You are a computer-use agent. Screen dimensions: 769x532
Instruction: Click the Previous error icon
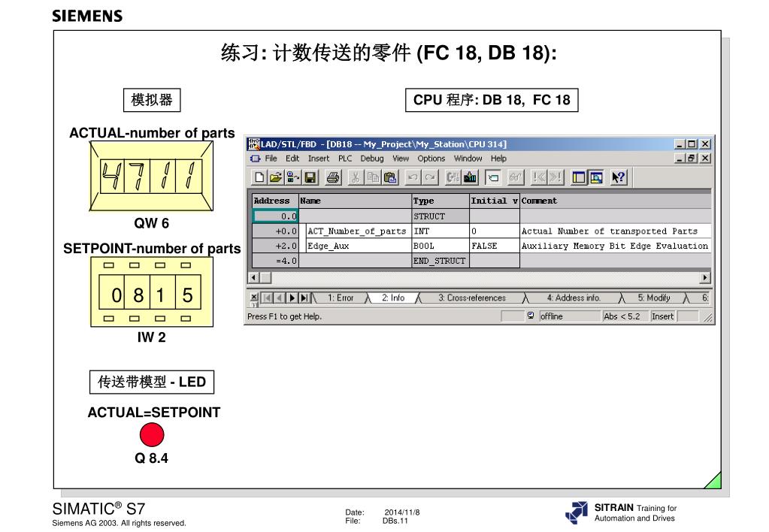coord(538,177)
